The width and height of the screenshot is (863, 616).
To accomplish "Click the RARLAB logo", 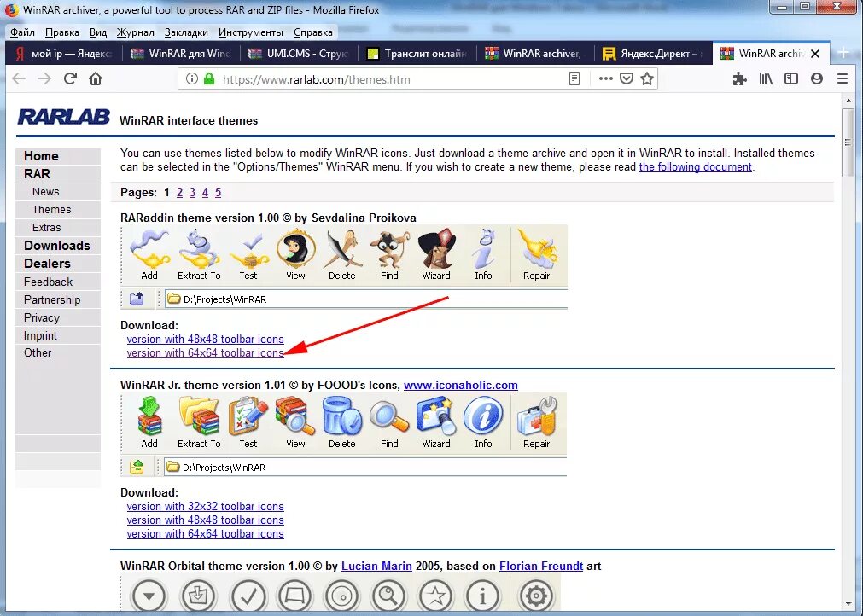I will point(63,117).
